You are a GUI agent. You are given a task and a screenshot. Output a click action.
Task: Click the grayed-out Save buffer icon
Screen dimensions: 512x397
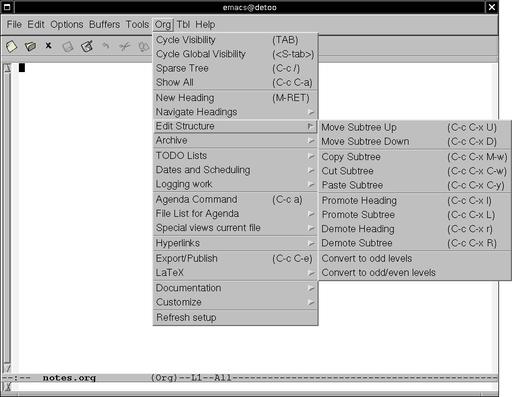pos(68,47)
